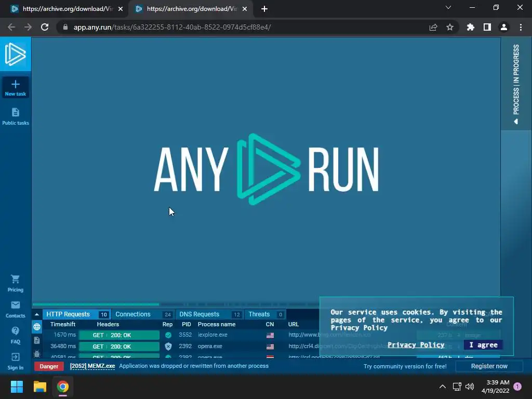This screenshot has width=532, height=399.
Task: Toggle the browser side panel icon
Action: pyautogui.click(x=487, y=27)
